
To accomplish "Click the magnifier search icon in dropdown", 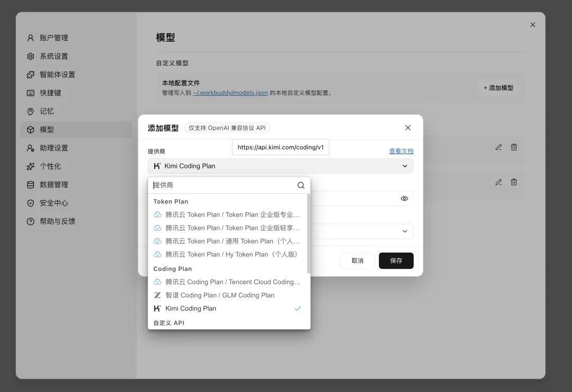I will coord(301,185).
